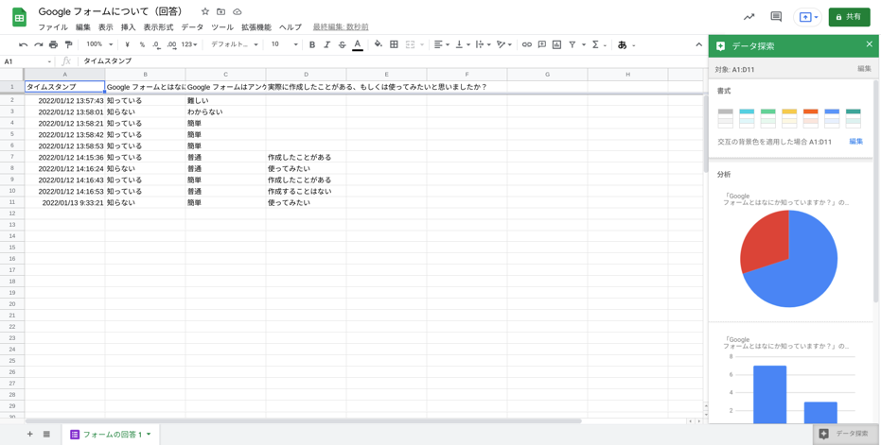Star this document
The width and height of the screenshot is (881, 445).
pos(205,12)
